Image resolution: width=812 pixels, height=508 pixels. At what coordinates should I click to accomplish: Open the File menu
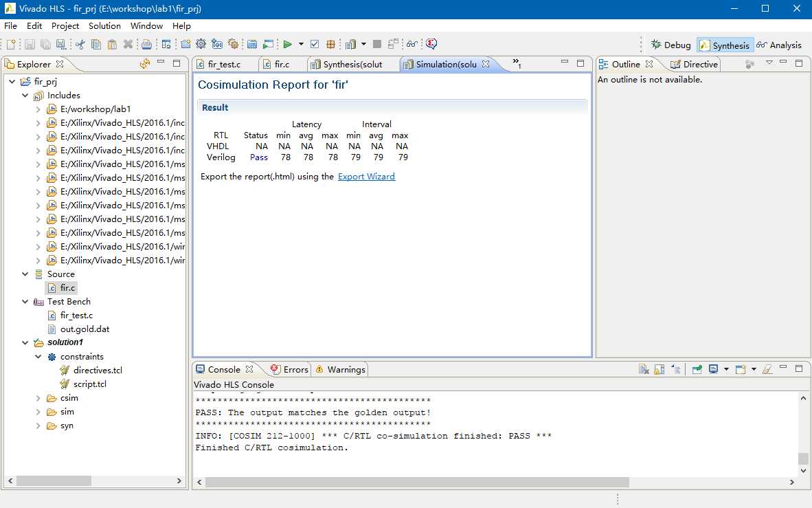pos(10,26)
